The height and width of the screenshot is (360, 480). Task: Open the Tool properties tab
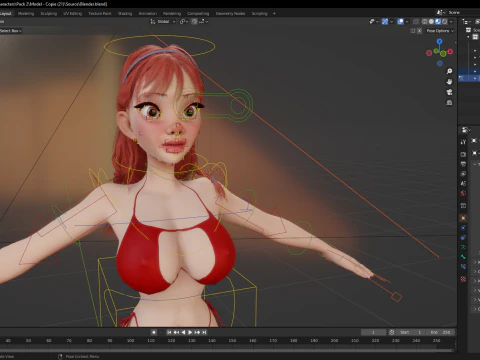[463, 142]
